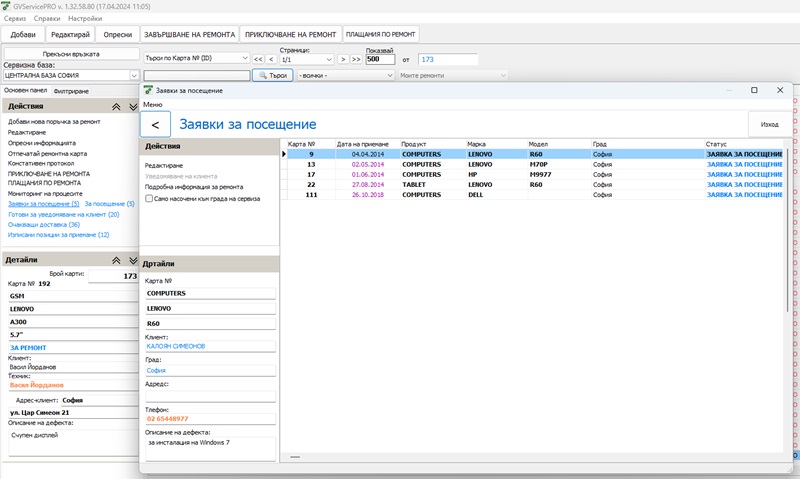800x479 pixels.
Task: Click the Прекъсни връзката button
Action: coord(71,54)
